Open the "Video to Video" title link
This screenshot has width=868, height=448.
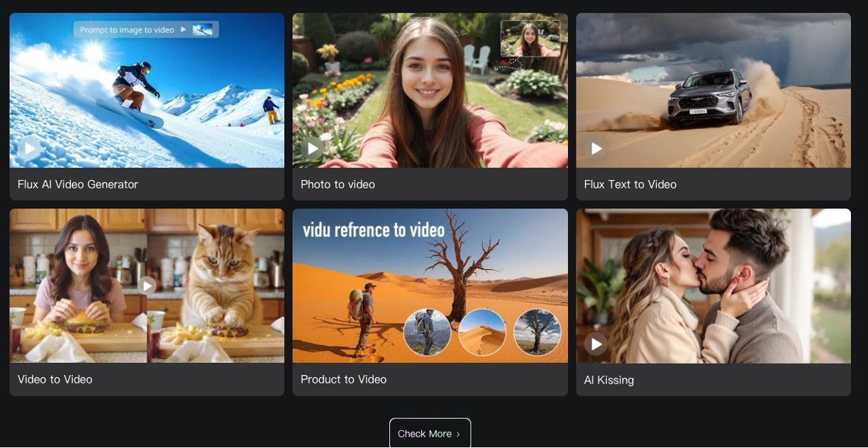pos(55,379)
